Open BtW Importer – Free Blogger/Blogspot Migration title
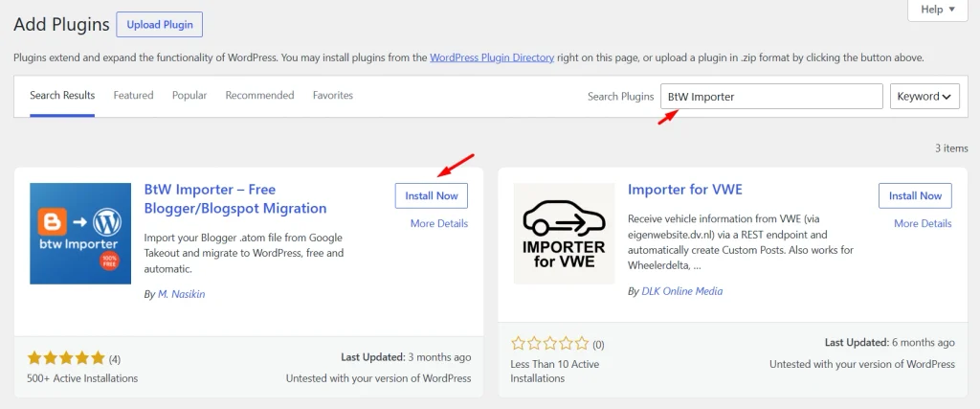The height and width of the screenshot is (409, 980). [x=235, y=199]
